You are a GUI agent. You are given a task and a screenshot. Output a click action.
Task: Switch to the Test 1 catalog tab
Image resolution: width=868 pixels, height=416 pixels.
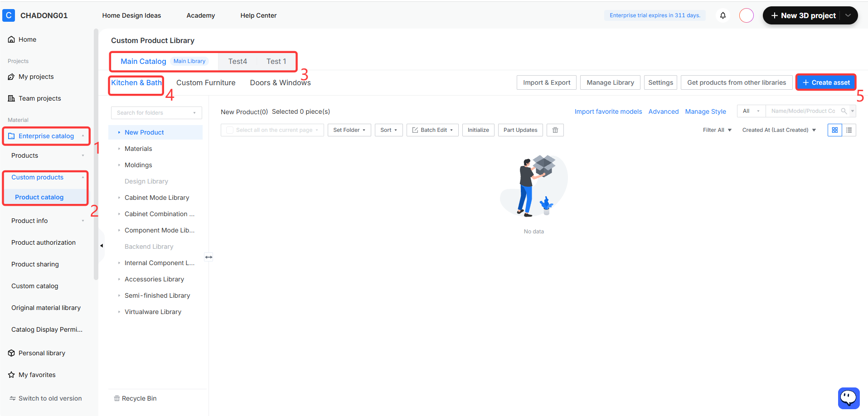click(x=276, y=61)
